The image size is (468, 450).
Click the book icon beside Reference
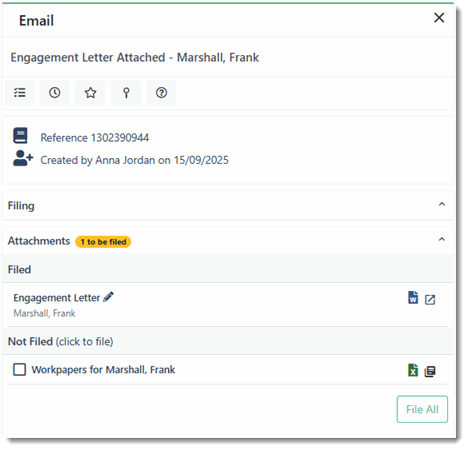pyautogui.click(x=20, y=136)
